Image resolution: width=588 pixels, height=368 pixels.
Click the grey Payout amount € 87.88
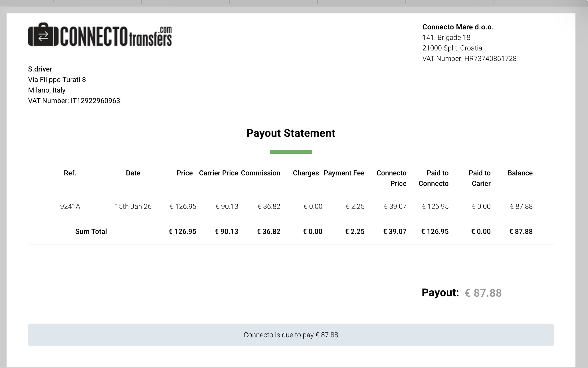(x=483, y=293)
